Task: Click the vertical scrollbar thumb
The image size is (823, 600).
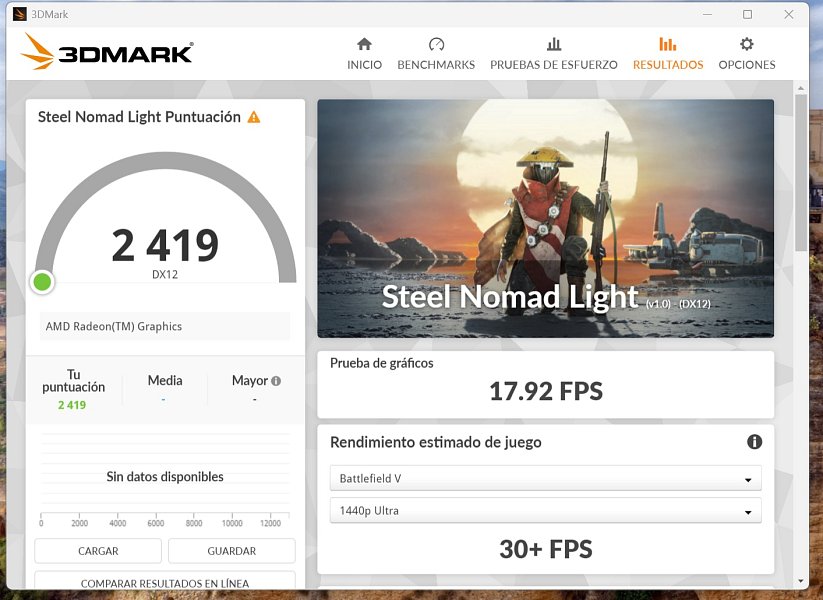Action: tap(800, 173)
